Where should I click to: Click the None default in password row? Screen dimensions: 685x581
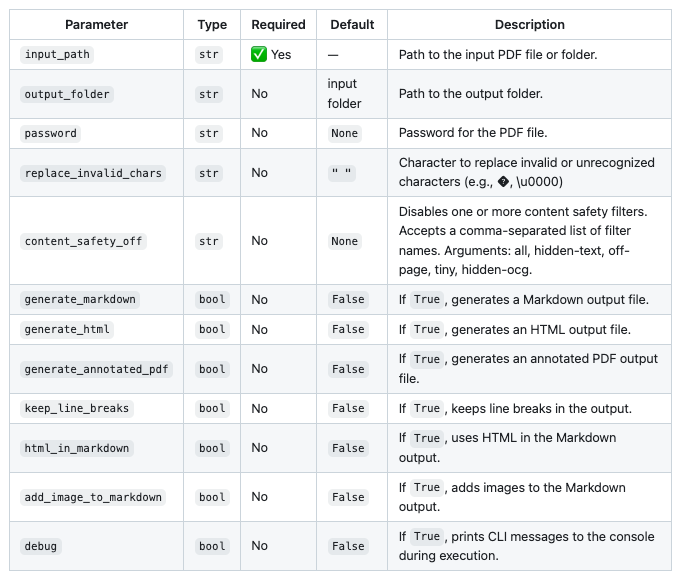[344, 133]
